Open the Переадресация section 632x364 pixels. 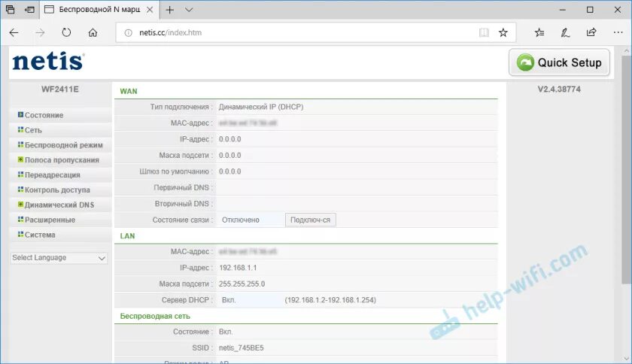click(x=53, y=175)
